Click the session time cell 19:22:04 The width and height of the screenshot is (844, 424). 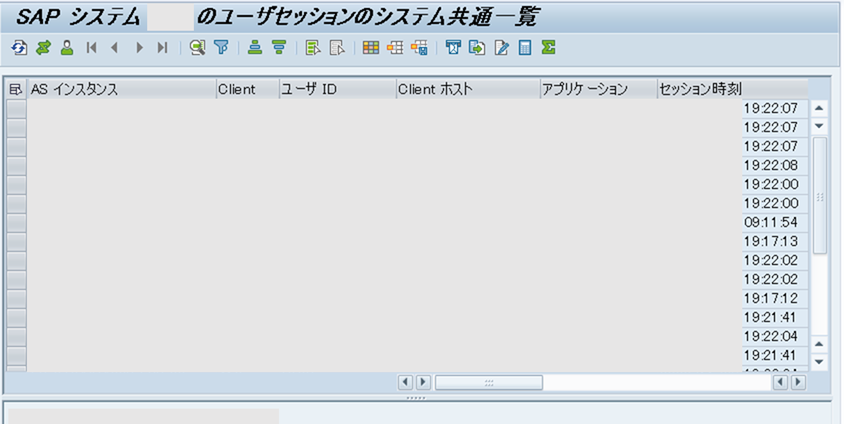775,336
